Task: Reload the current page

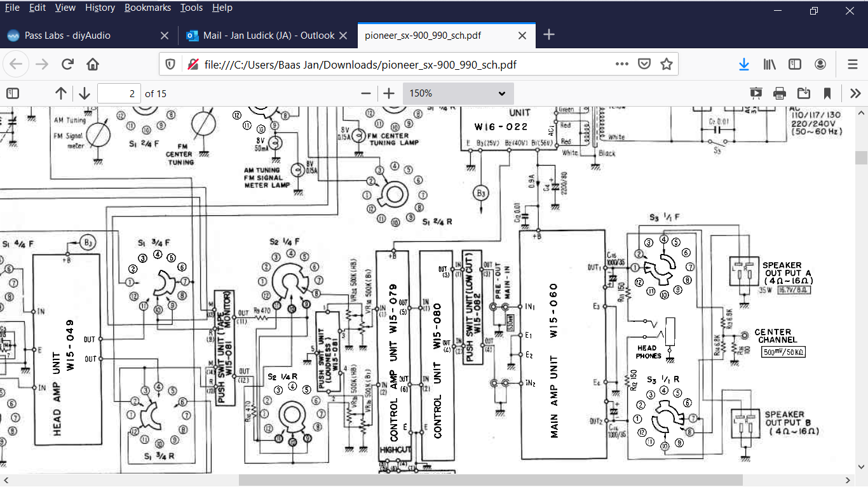Action: point(67,64)
